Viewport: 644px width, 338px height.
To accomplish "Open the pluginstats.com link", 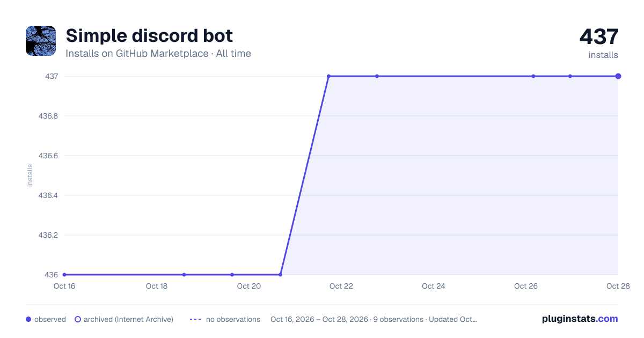I will [x=580, y=319].
